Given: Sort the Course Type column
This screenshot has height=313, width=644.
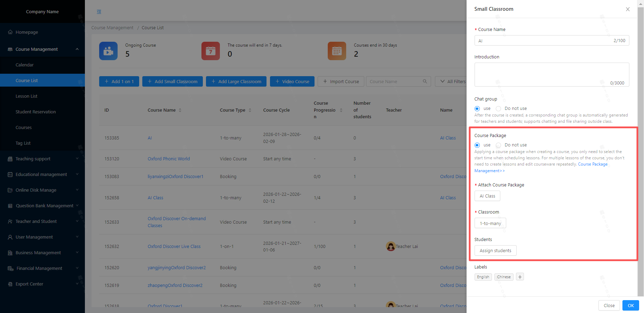Looking at the screenshot, I should tap(250, 110).
